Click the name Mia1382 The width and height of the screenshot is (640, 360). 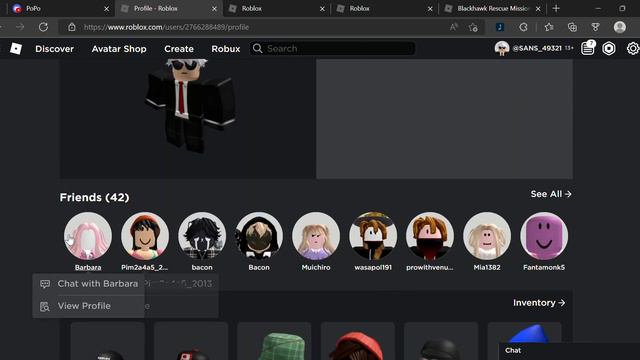[487, 268]
